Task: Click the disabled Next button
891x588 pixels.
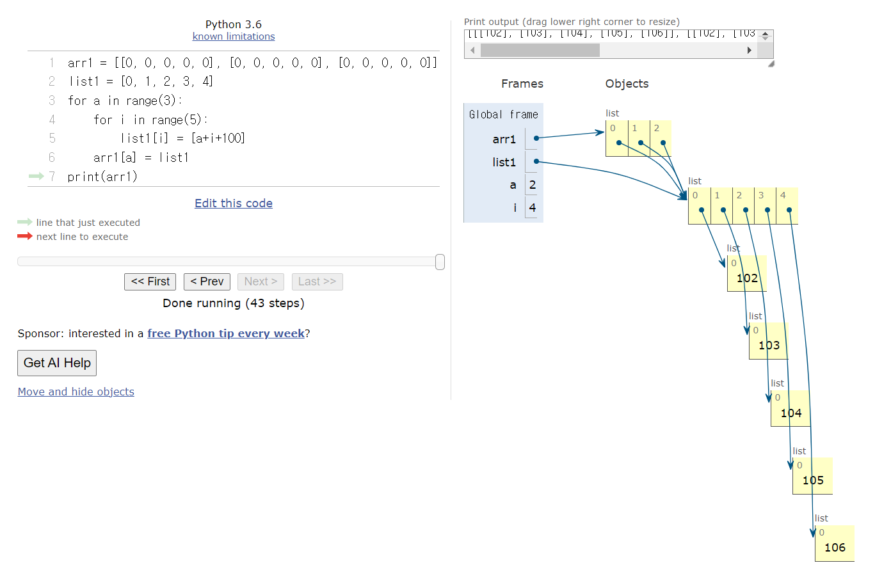Action: pos(261,282)
